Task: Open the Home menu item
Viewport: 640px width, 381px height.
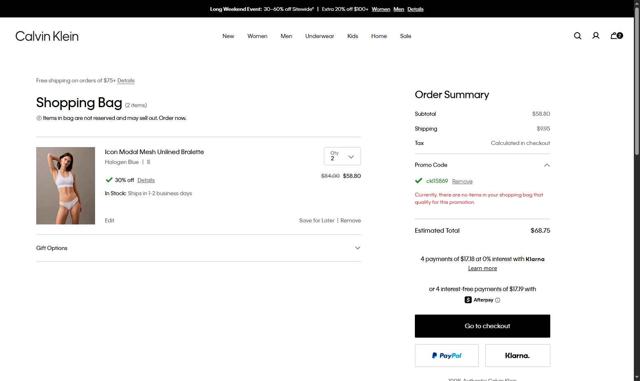Action: (x=379, y=36)
